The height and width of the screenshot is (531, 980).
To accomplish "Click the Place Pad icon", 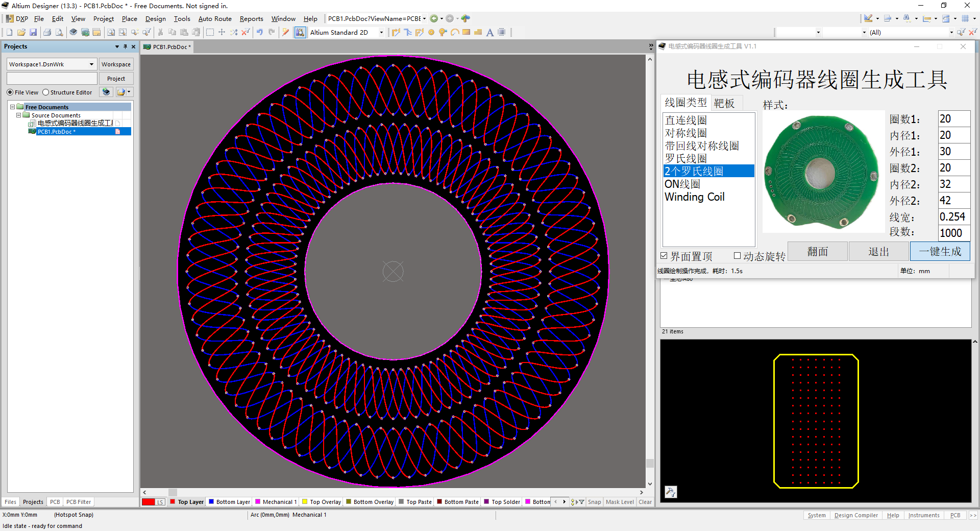I will pyautogui.click(x=431, y=32).
